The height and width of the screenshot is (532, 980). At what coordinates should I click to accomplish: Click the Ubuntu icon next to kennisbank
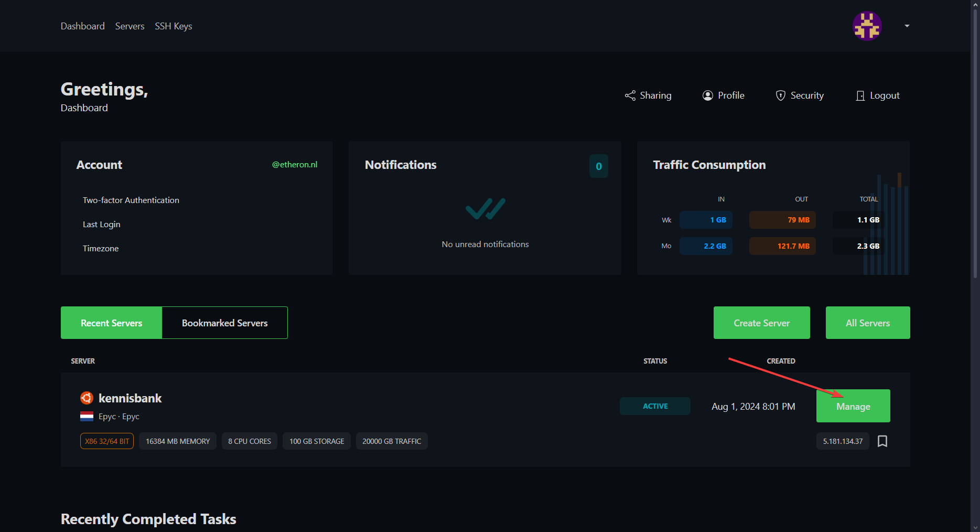coord(87,398)
